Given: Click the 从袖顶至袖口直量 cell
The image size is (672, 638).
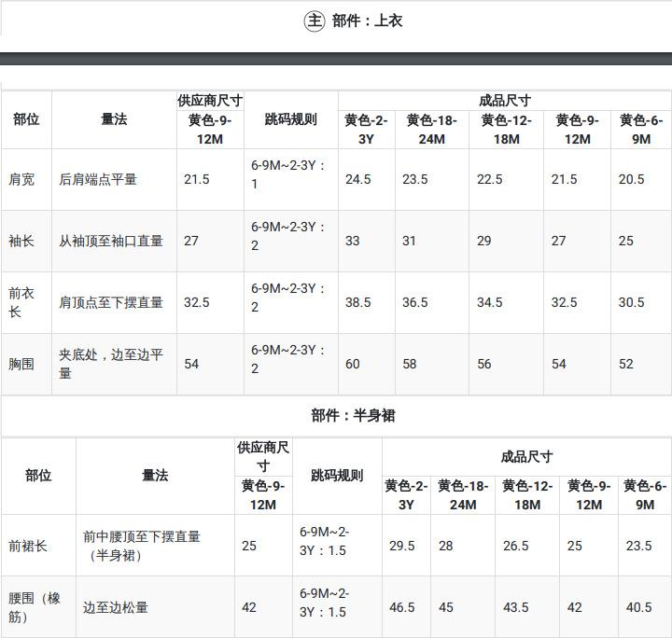Looking at the screenshot, I should point(111,241).
